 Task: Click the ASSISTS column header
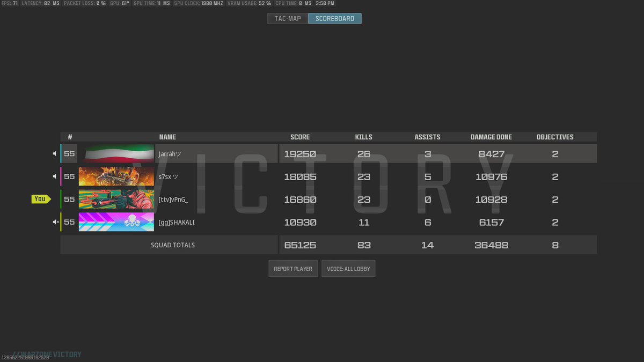pos(428,137)
